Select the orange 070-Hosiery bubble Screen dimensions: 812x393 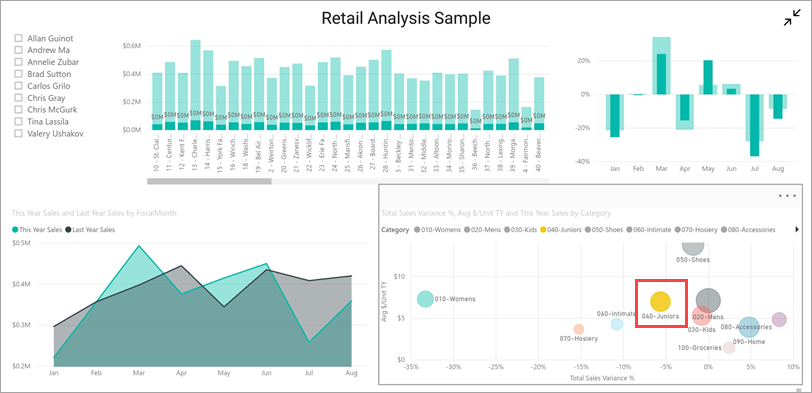pyautogui.click(x=579, y=329)
